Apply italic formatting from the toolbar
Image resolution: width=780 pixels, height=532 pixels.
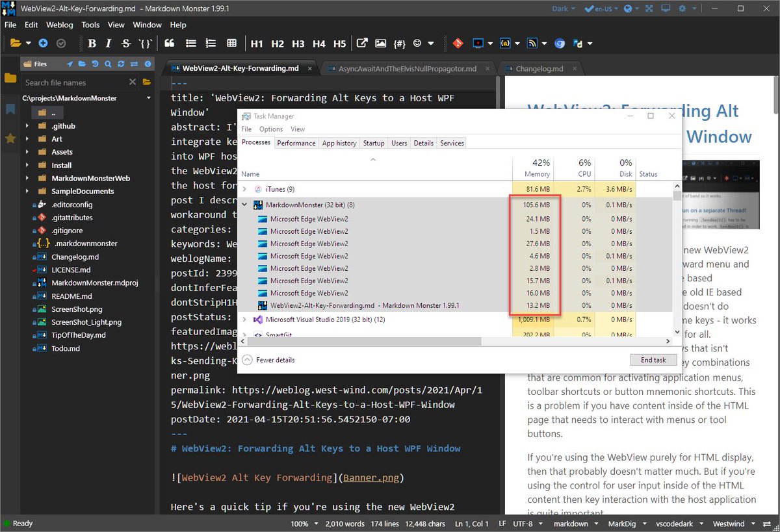tap(109, 44)
